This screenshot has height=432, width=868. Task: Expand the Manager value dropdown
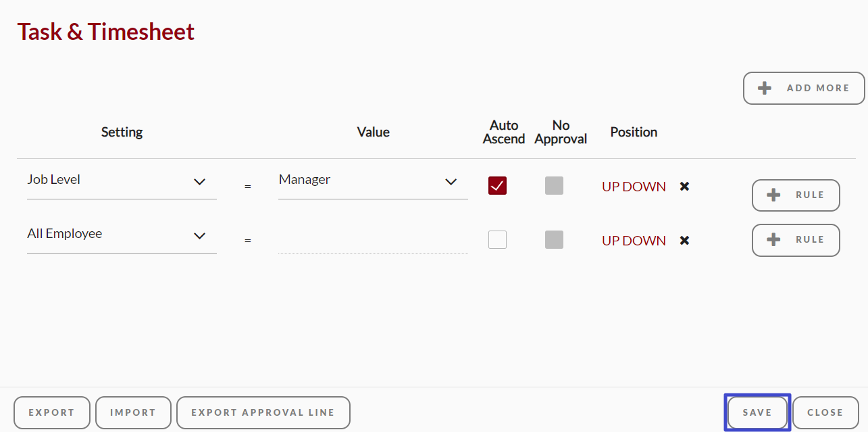point(373,181)
